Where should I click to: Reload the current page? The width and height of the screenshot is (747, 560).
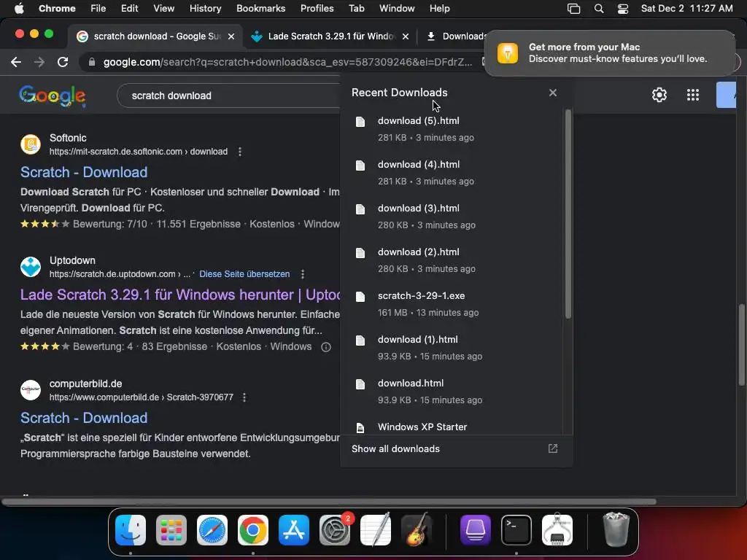(x=63, y=62)
